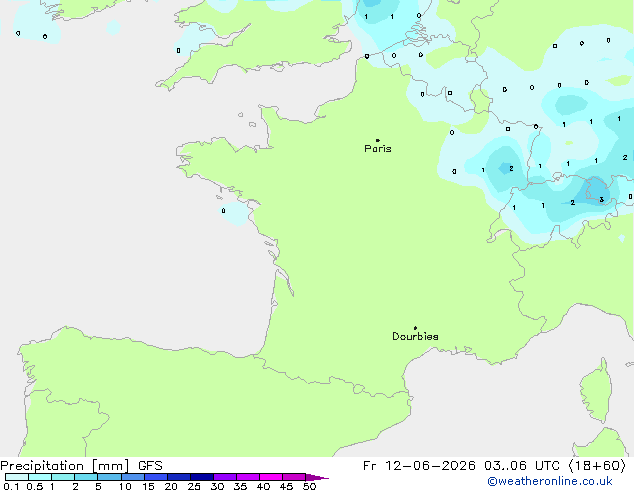
Task: Select the 25–30 mm dark blue swatch
Action: point(202,477)
